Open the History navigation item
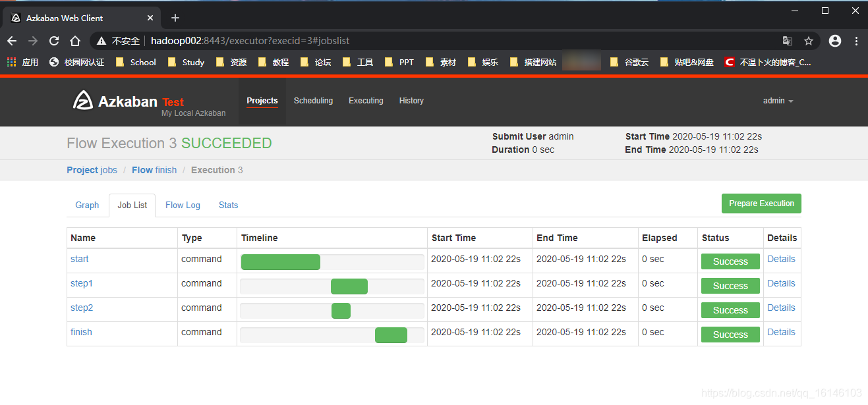The height and width of the screenshot is (405, 868). point(411,101)
